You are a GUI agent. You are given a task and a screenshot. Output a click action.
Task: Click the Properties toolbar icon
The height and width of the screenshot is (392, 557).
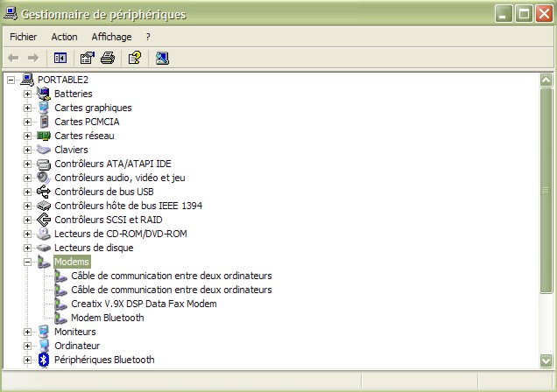[x=87, y=59]
